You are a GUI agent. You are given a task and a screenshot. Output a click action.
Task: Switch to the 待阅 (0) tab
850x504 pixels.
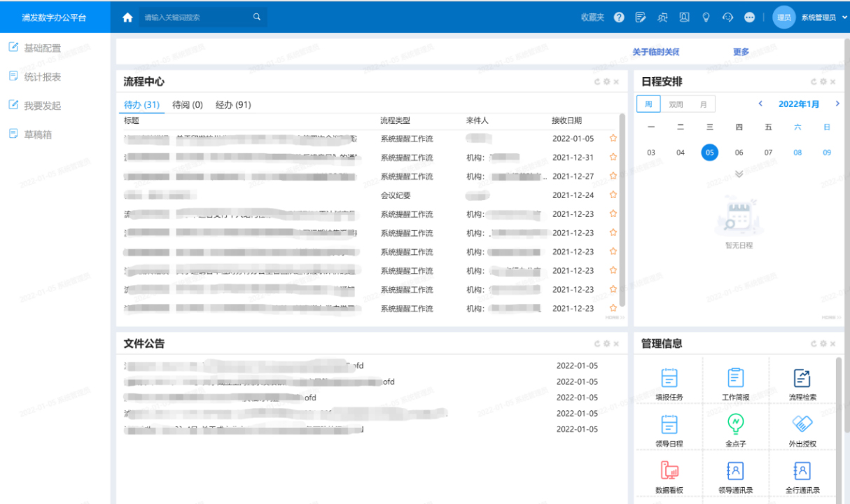click(x=188, y=105)
